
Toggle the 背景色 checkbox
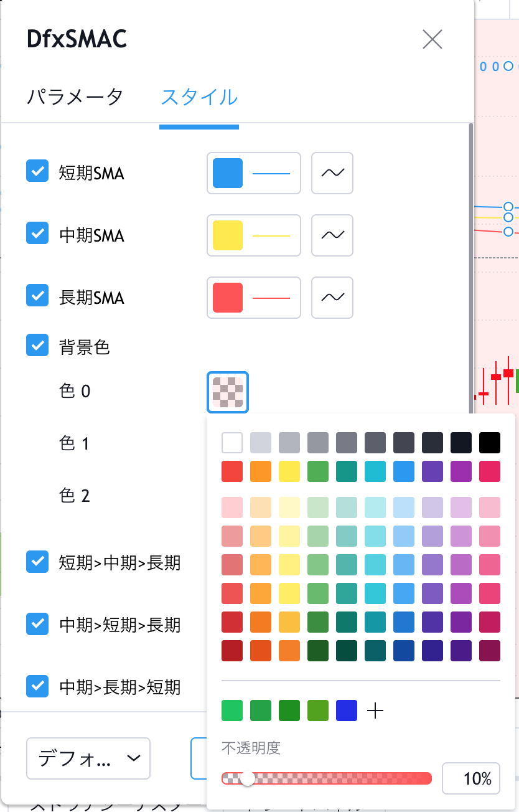(x=37, y=345)
